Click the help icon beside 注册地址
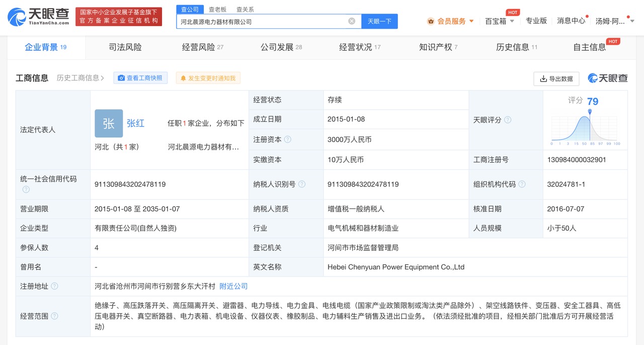The image size is (644, 345). point(54,286)
